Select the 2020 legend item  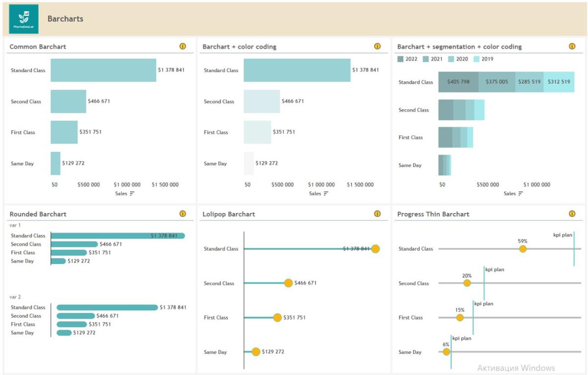pyautogui.click(x=458, y=59)
